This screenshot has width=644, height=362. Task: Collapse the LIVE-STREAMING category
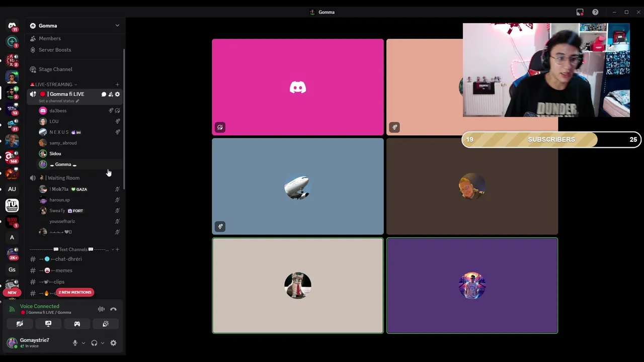tap(53, 84)
